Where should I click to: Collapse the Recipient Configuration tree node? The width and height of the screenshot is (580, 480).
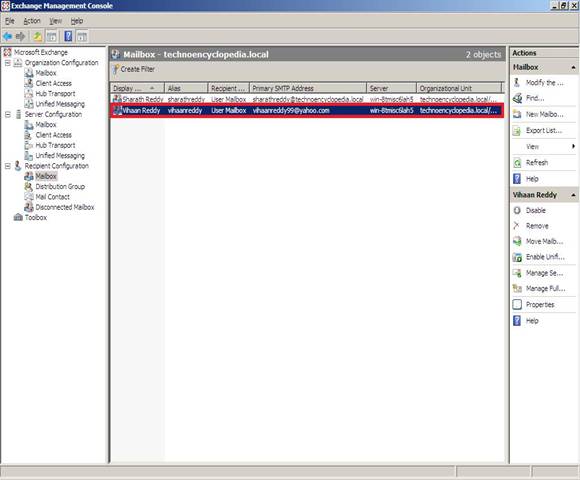point(8,166)
